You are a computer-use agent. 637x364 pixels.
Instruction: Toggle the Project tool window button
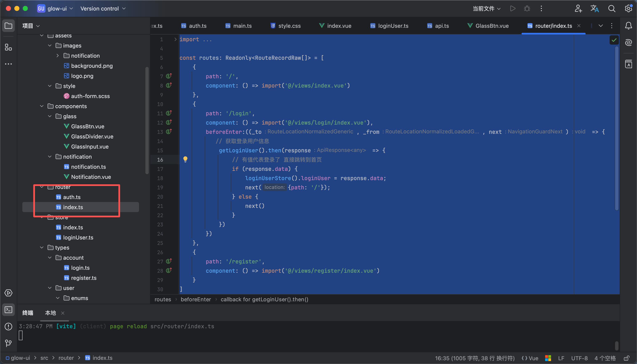tap(8, 26)
